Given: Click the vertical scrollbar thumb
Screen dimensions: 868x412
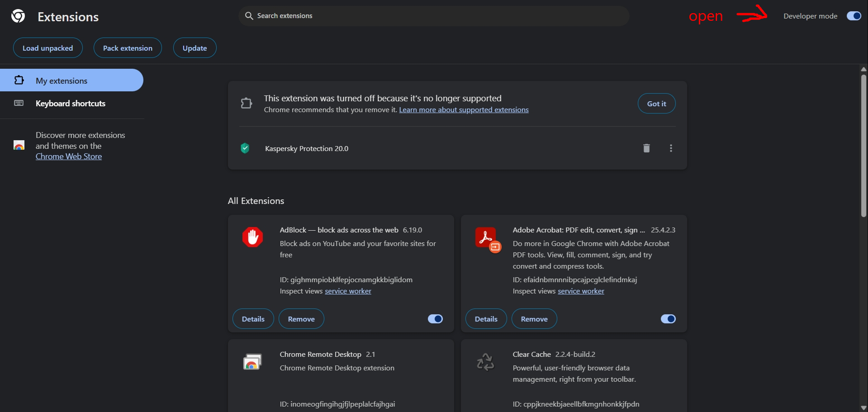Looking at the screenshot, I should [863, 146].
